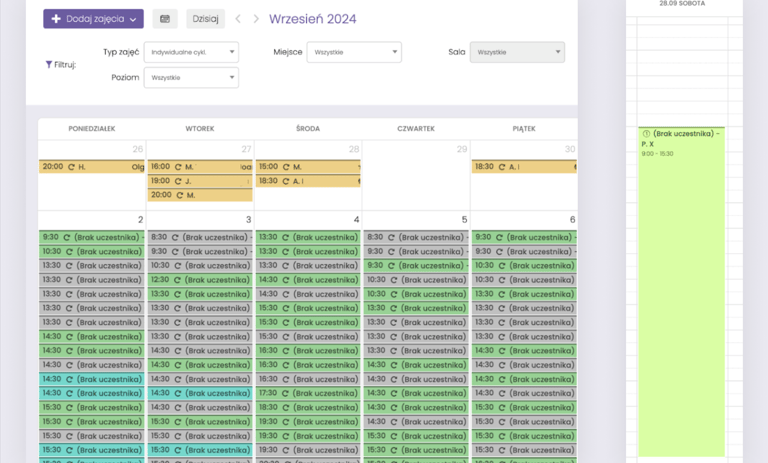Viewport: 768px width, 463px height.
Task: Click recurrence icon on 19:00 J. event
Action: point(178,181)
